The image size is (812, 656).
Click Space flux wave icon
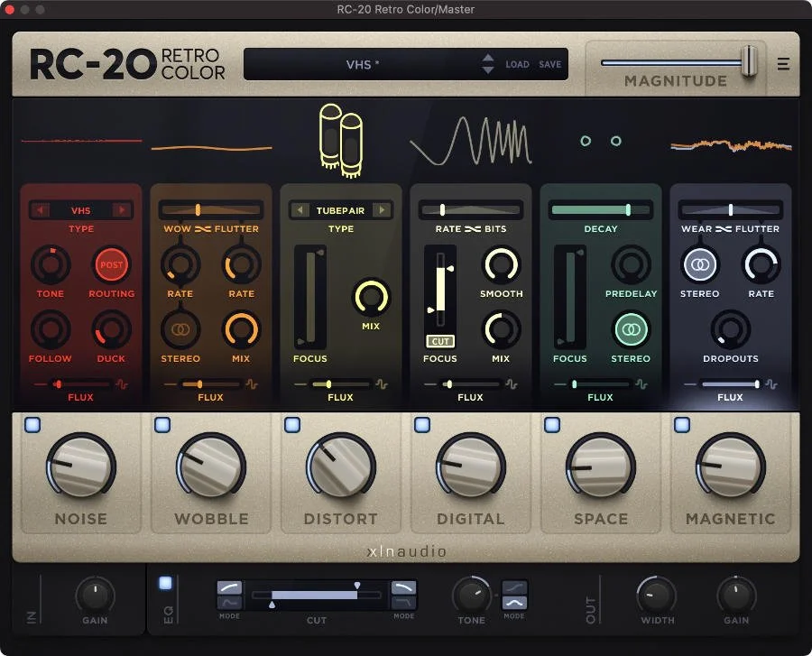point(641,384)
